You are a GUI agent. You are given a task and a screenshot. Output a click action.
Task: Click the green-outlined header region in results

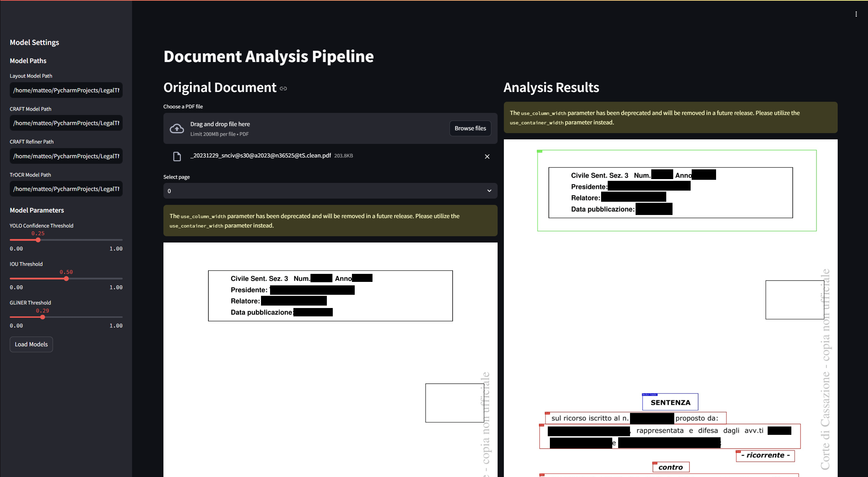676,190
